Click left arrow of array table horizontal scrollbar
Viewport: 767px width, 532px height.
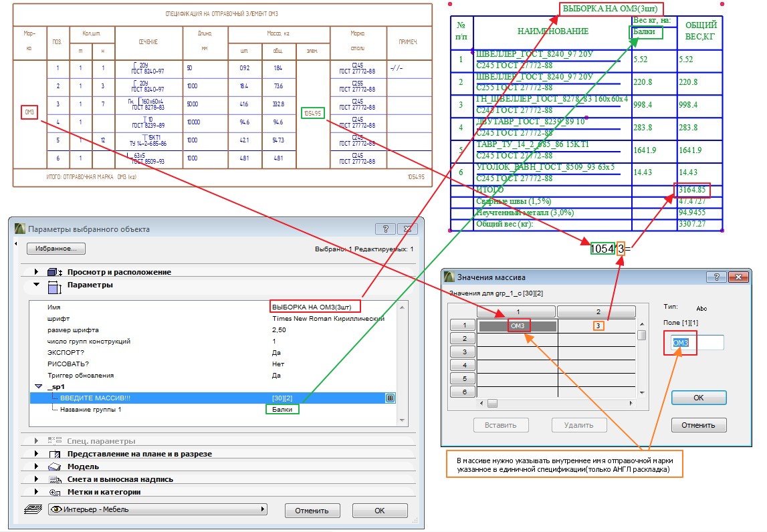point(482,404)
